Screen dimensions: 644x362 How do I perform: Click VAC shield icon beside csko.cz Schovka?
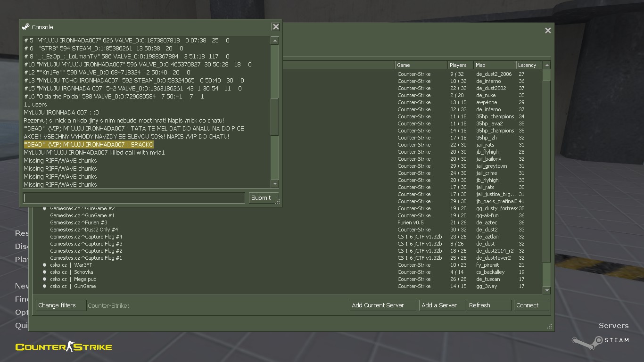point(45,272)
